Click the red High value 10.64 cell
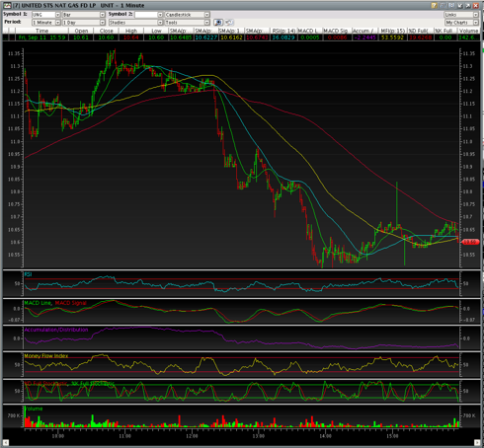The image size is (484, 448). 131,37
